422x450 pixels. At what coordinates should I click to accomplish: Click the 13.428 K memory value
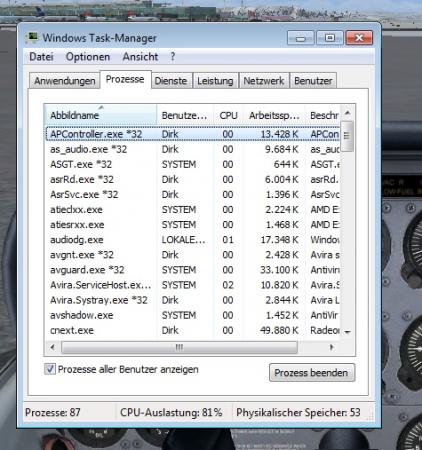pyautogui.click(x=279, y=134)
